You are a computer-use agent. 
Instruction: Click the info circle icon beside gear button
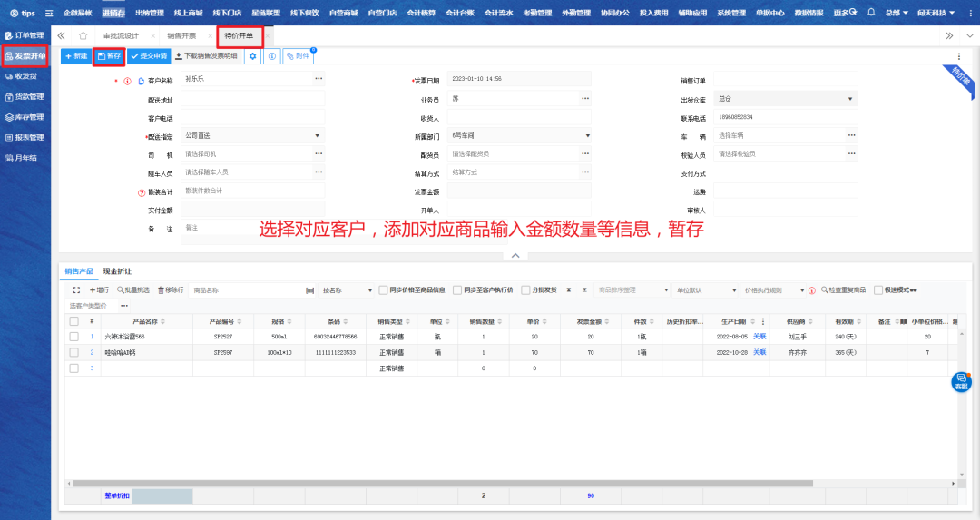pyautogui.click(x=271, y=56)
